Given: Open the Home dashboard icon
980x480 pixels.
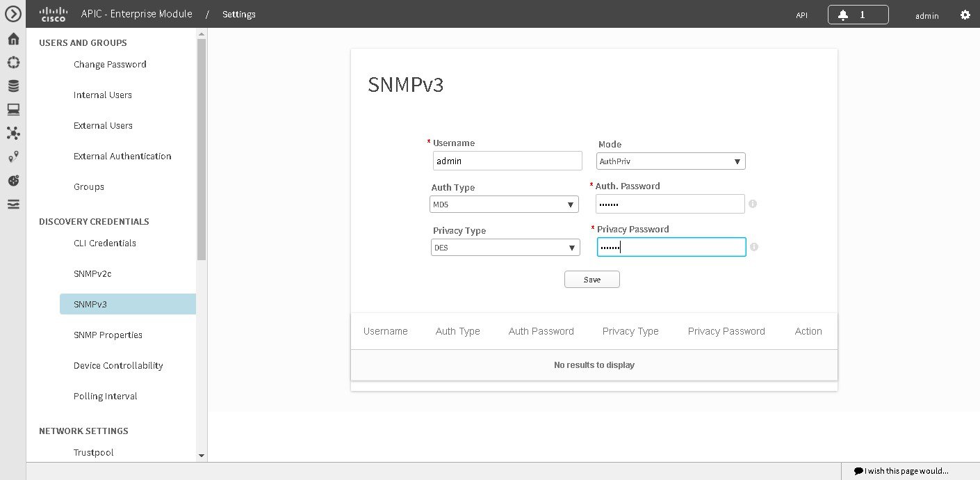Looking at the screenshot, I should (x=13, y=39).
